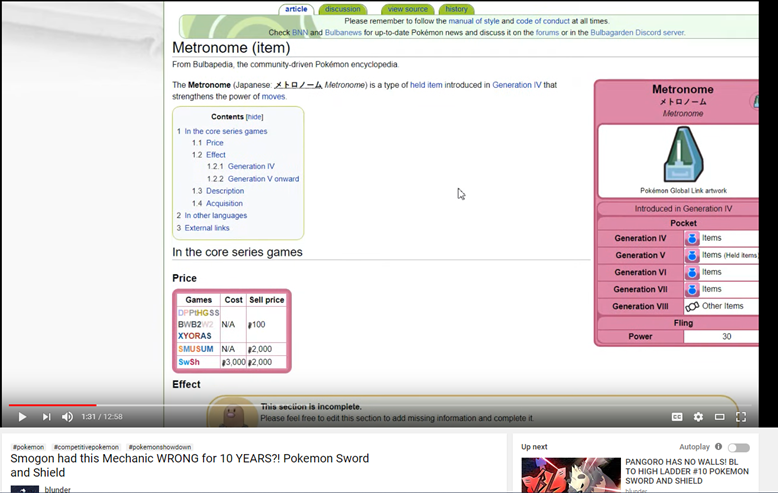Select the SMUSUM games cell

click(196, 349)
